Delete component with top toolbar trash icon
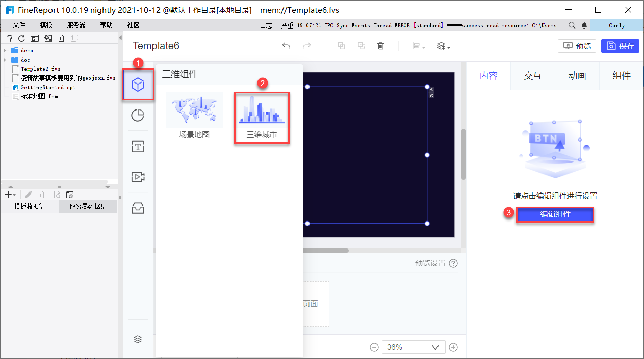 point(380,46)
